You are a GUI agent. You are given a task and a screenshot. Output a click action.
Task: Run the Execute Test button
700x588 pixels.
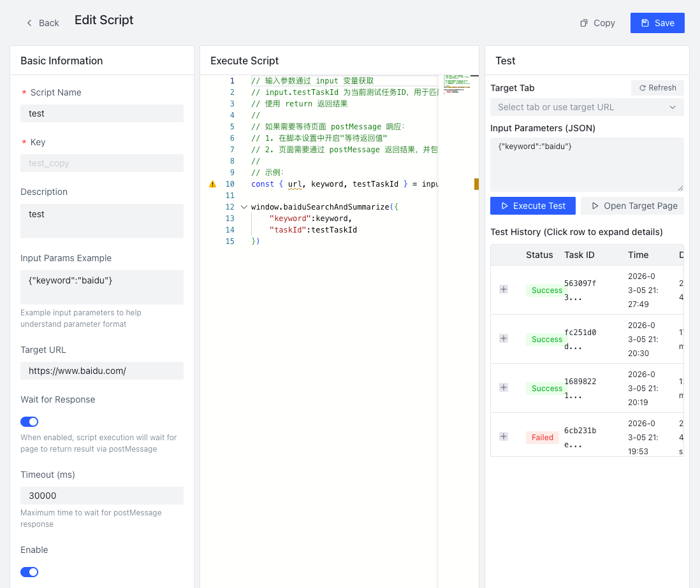pyautogui.click(x=532, y=206)
